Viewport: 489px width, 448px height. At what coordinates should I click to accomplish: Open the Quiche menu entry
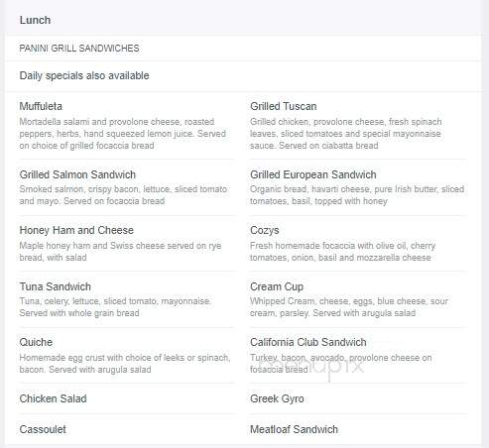(x=36, y=342)
